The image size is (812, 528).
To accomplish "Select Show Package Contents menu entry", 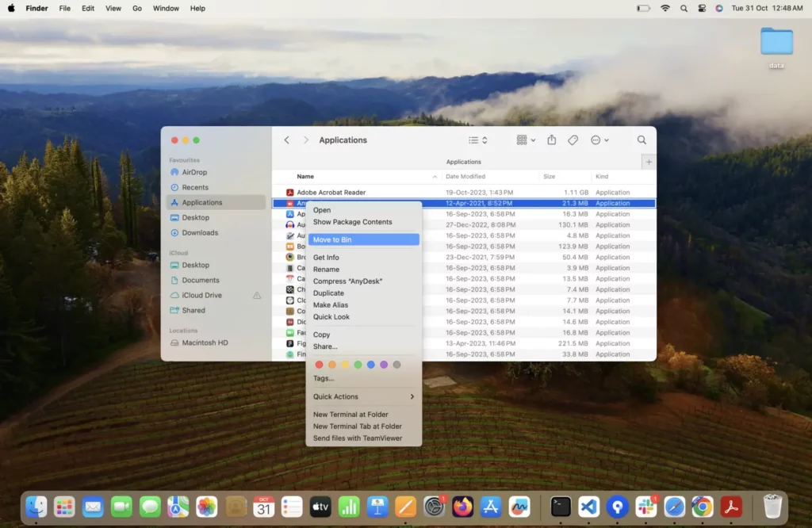I will (352, 222).
